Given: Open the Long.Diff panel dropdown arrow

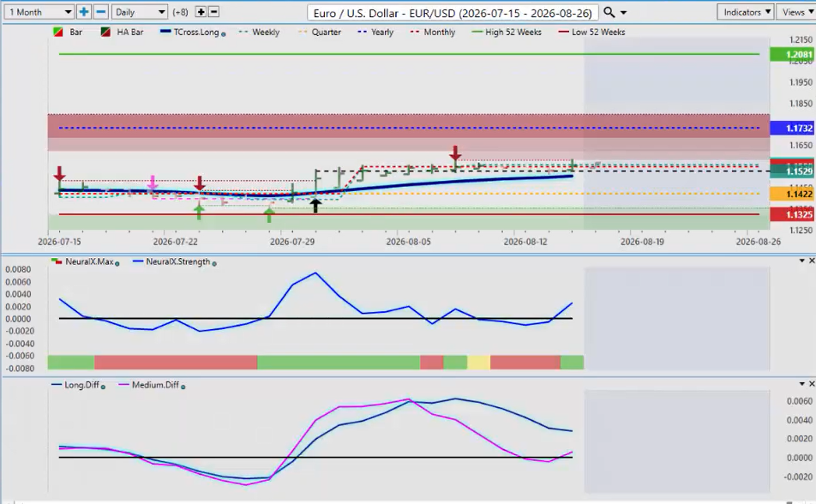Looking at the screenshot, I should 802,384.
